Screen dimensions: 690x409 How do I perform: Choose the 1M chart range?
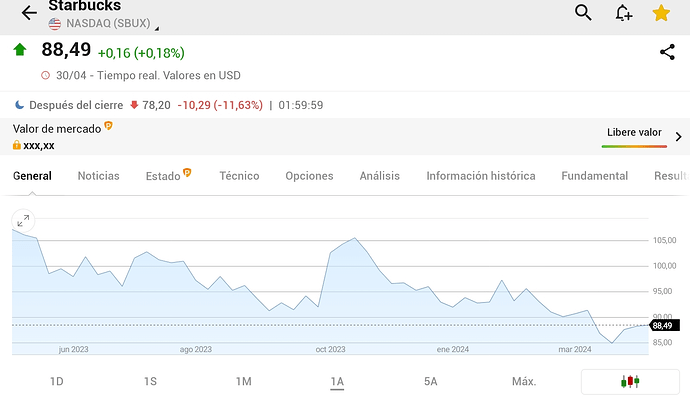[243, 381]
